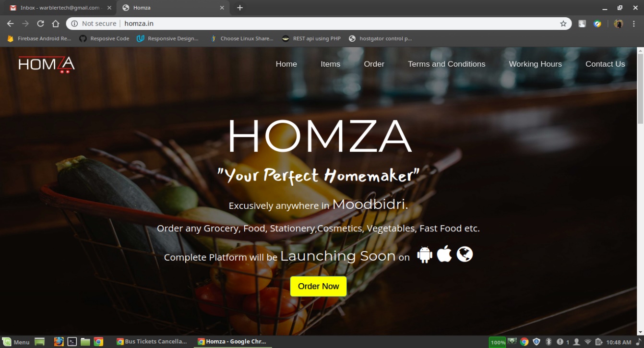Reload the page in Chrome

pos(40,24)
